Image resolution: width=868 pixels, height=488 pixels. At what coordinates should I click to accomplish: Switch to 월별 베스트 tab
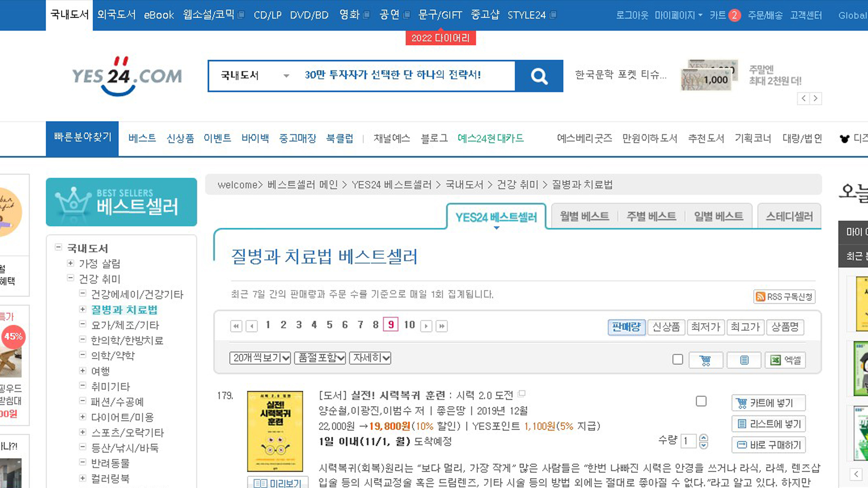click(x=584, y=216)
